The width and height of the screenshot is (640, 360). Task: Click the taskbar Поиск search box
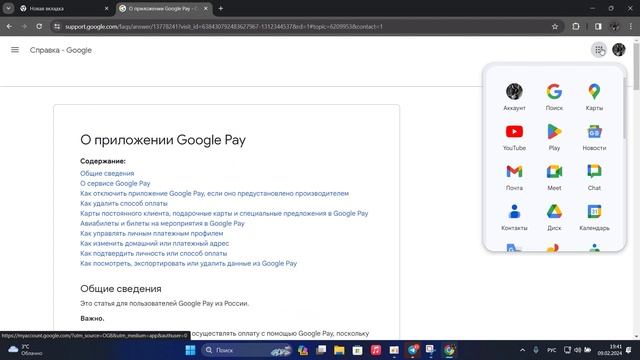(246, 350)
